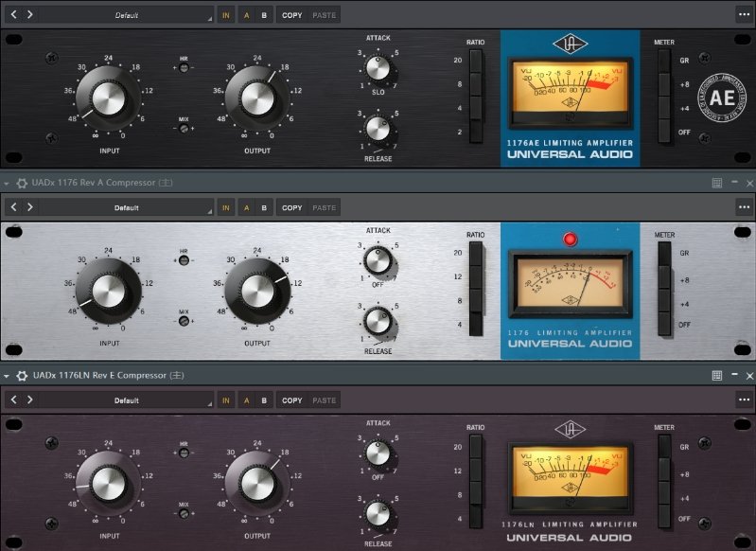
Task: Toggle the red power lamp on 1176 Rev A
Action: point(570,239)
